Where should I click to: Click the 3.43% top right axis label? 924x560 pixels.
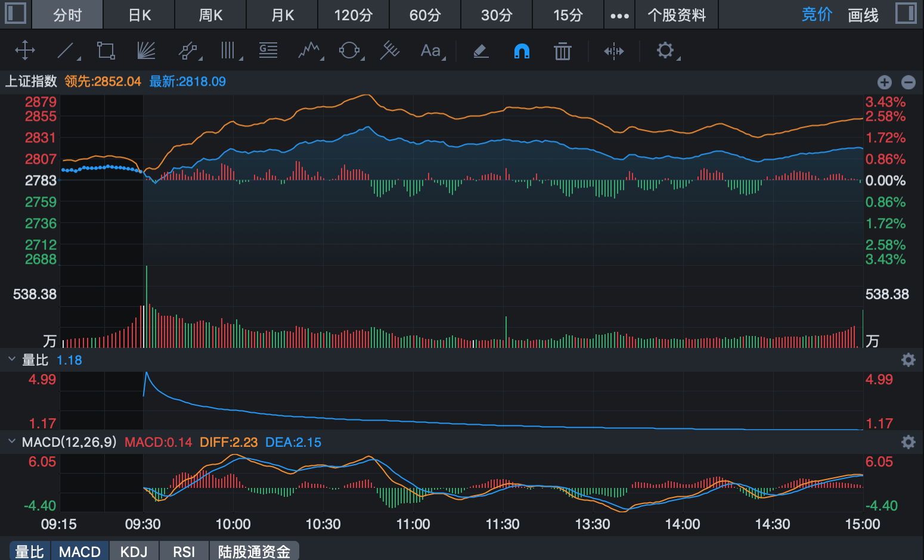click(x=885, y=102)
